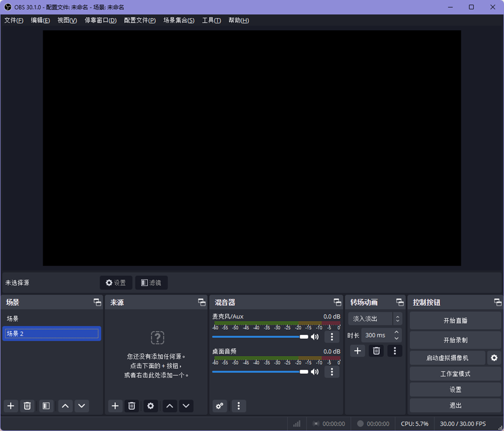
Task: Click the network signal status bar icon
Action: [x=297, y=423]
